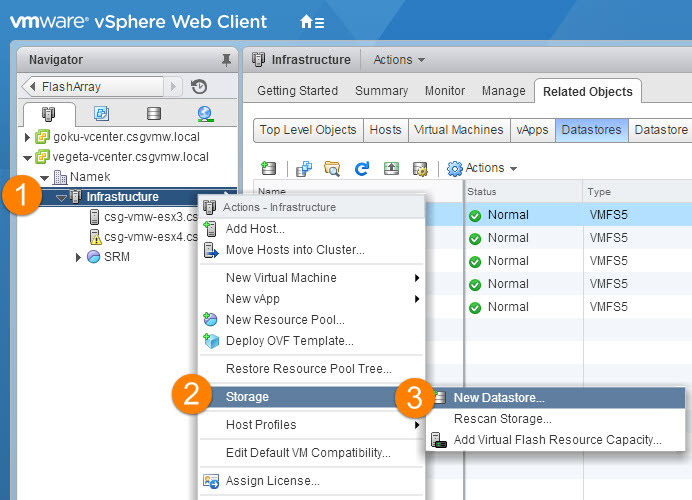This screenshot has height=500, width=692.
Task: Collapse the vegeta-vcenter.csgvmw.local tree node
Action: coord(27,158)
